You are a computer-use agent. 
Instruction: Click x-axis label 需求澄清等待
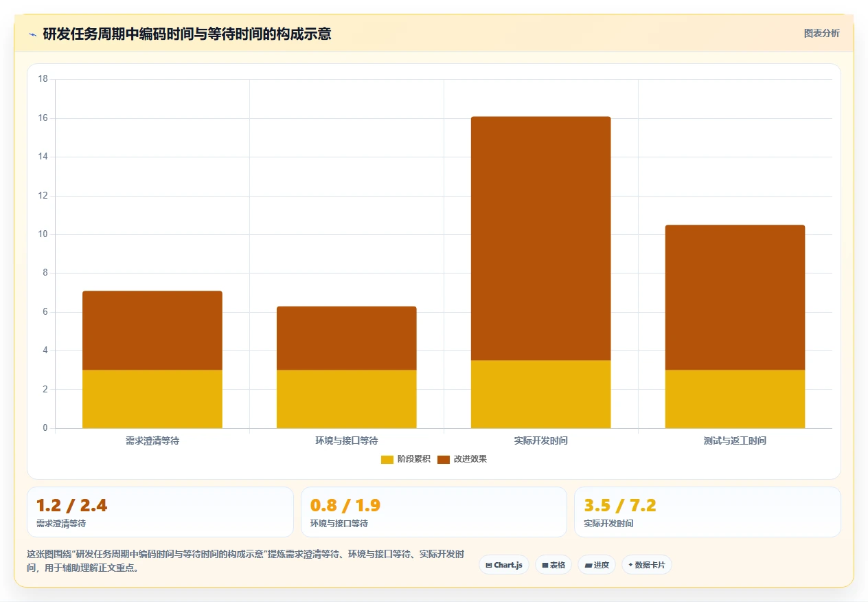point(152,441)
